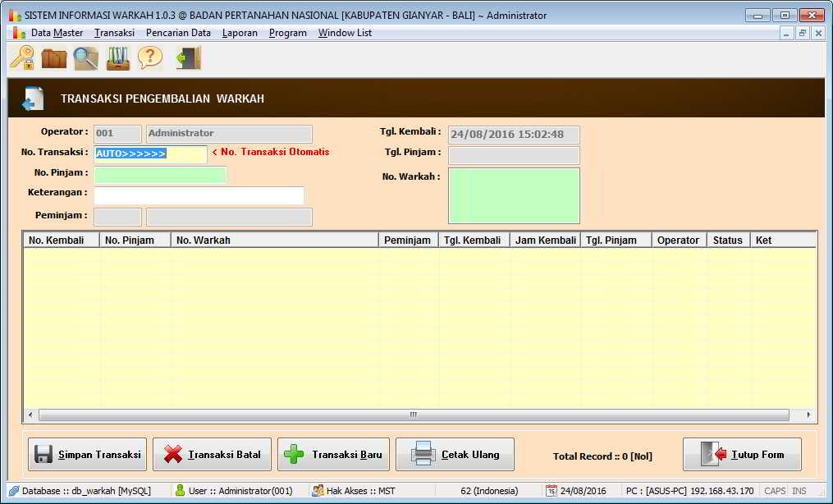Open the Laporan menu

pos(240,33)
